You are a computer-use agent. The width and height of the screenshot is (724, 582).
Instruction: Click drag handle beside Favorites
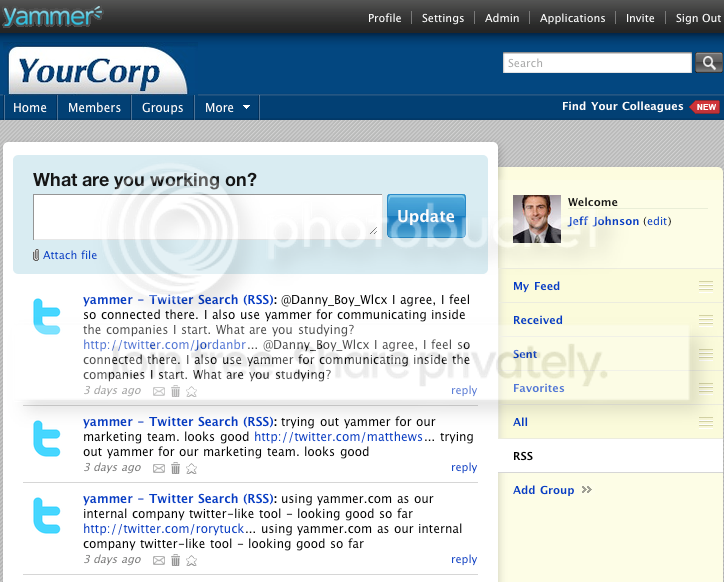click(706, 388)
